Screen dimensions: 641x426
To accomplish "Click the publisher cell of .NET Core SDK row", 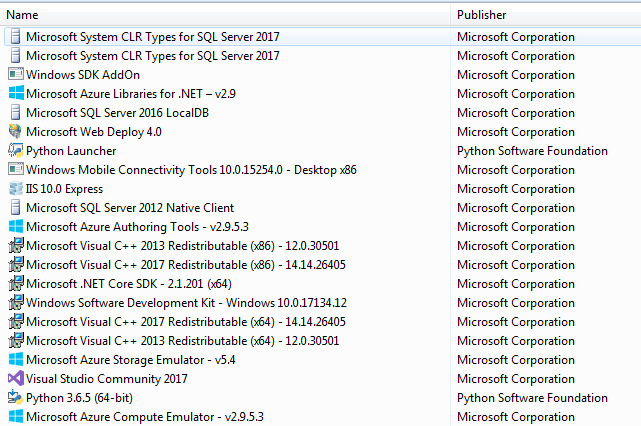I will tap(516, 284).
